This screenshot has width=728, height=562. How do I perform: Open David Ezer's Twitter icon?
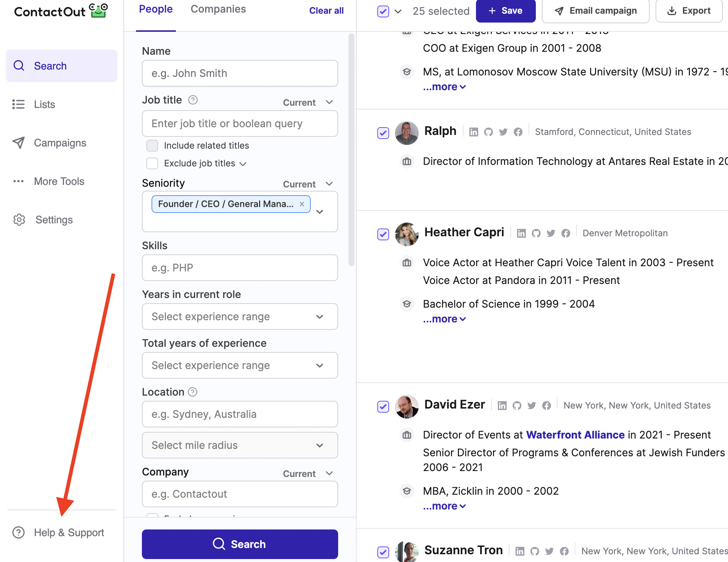click(531, 406)
